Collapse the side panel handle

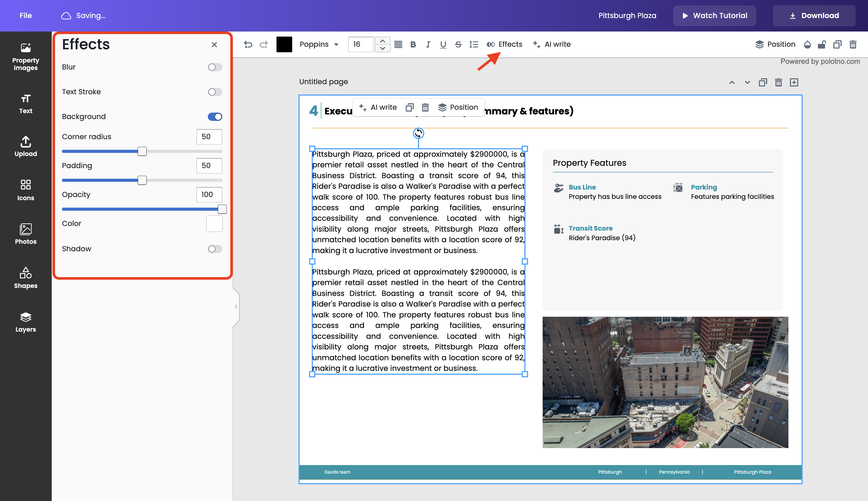tap(236, 307)
